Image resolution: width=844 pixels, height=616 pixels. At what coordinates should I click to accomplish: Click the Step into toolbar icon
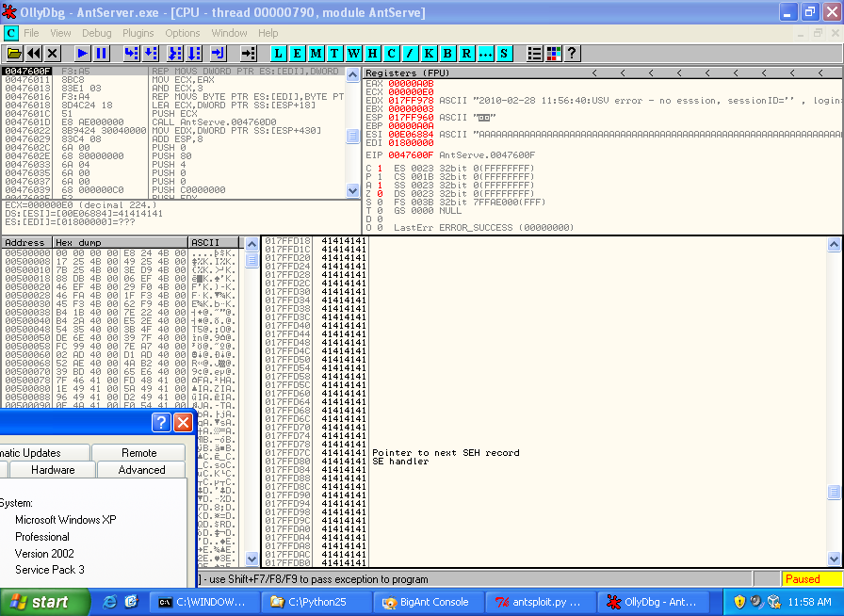coord(131,54)
